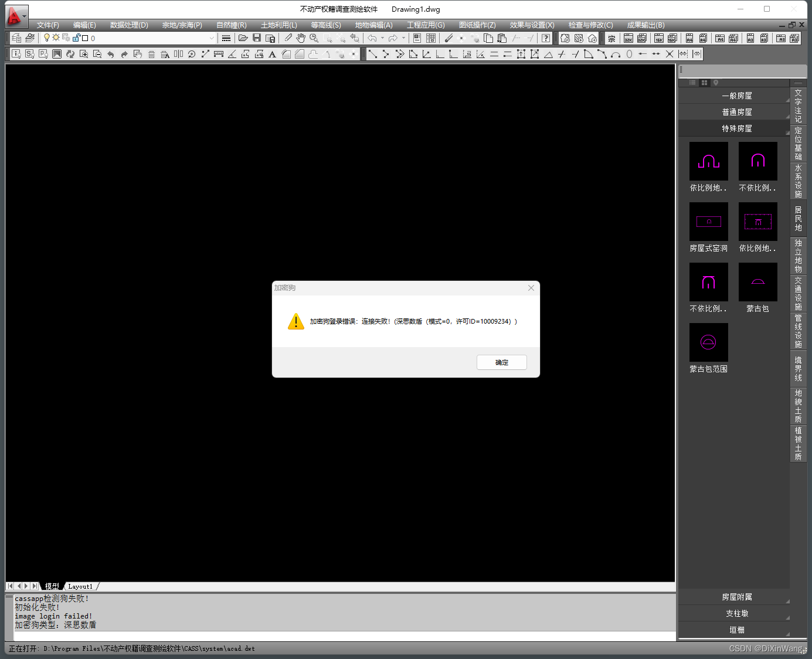Open the Undo history dropdown arrow

382,38
